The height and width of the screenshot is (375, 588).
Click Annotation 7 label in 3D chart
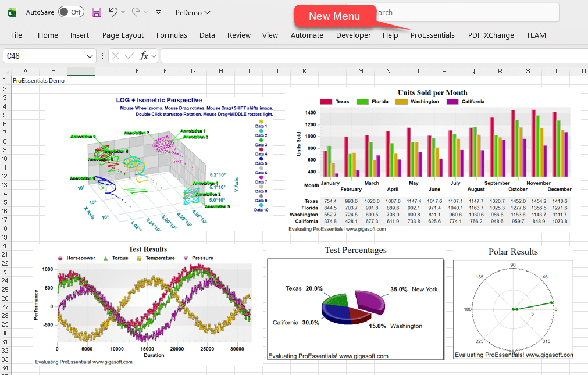coord(137,133)
